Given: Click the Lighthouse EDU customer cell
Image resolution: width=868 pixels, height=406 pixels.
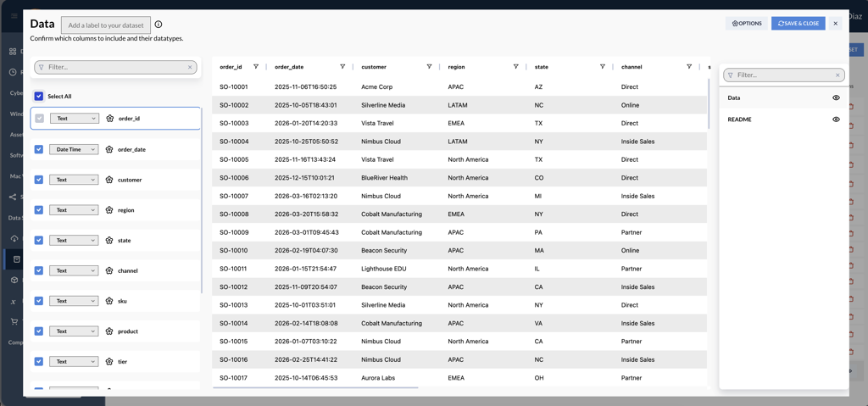Looking at the screenshot, I should coord(382,269).
